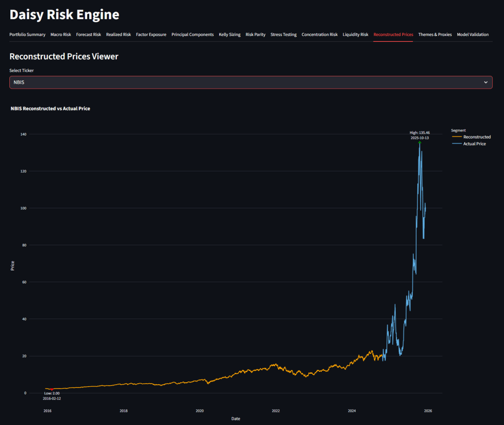Viewport: 504px width, 425px height.
Task: Click the chevron arrow in ticker selector
Action: [x=485, y=82]
